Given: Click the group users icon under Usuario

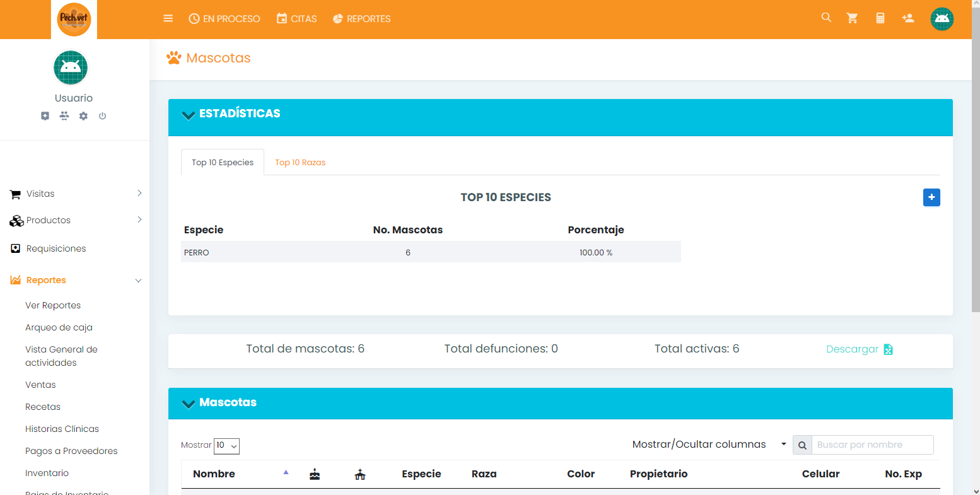Looking at the screenshot, I should tap(64, 116).
